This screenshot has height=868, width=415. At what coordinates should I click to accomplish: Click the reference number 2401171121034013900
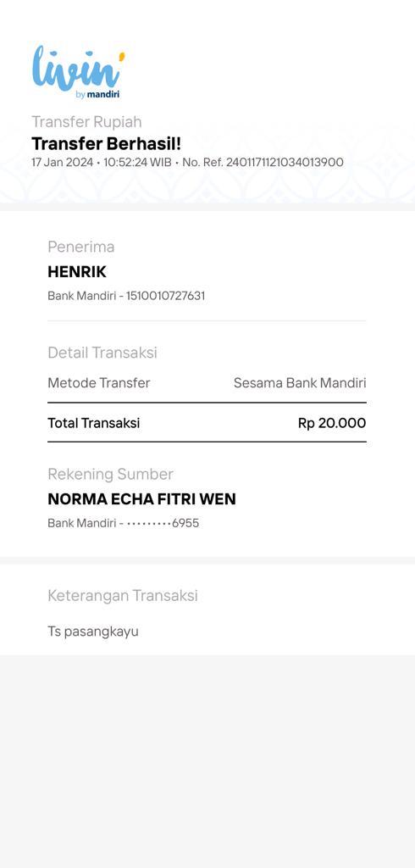(285, 162)
